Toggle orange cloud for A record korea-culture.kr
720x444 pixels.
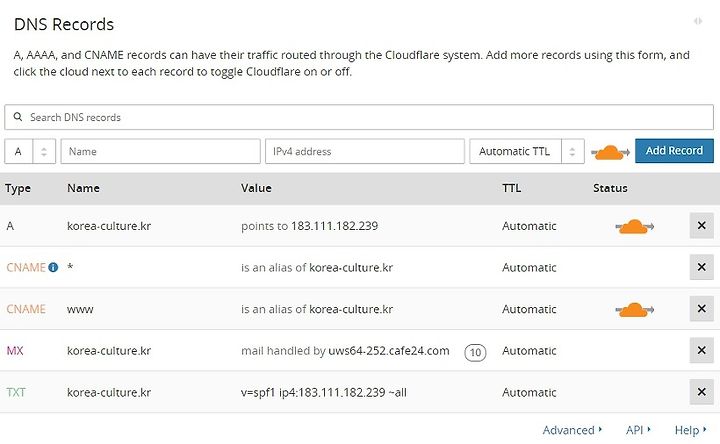pyautogui.click(x=635, y=226)
